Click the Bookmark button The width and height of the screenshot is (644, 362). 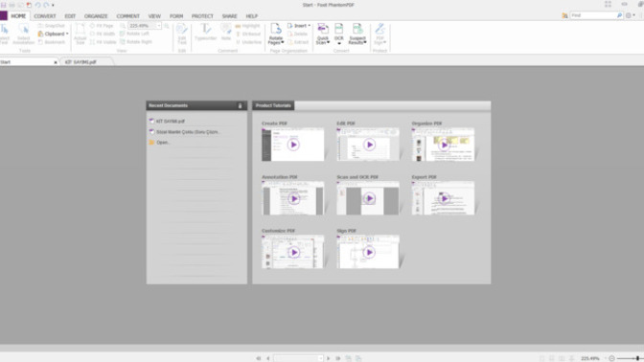52,42
